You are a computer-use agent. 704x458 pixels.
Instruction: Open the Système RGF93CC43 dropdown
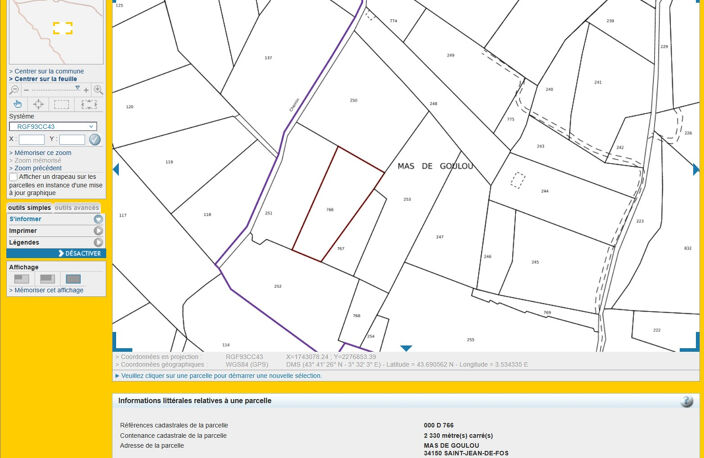tap(53, 127)
